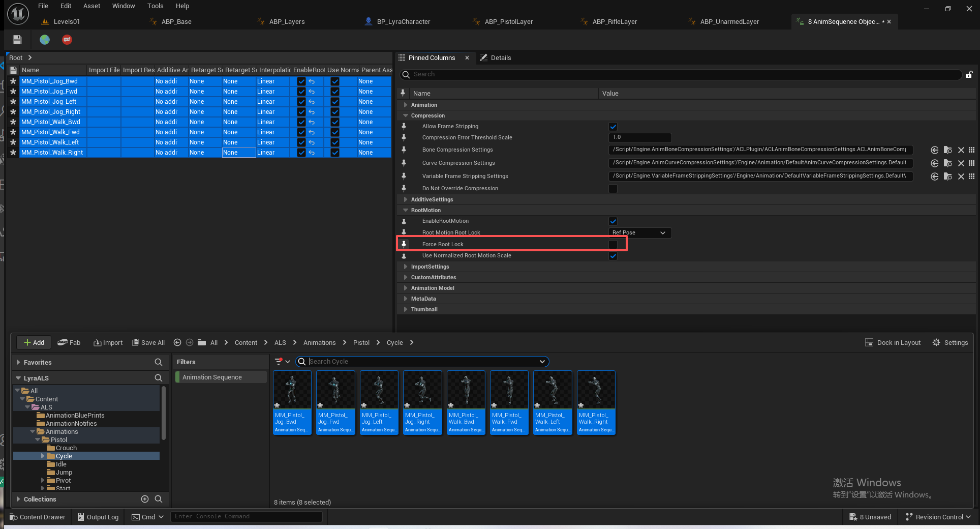Image resolution: width=980 pixels, height=529 pixels.
Task: Click the Save All button
Action: tap(148, 343)
